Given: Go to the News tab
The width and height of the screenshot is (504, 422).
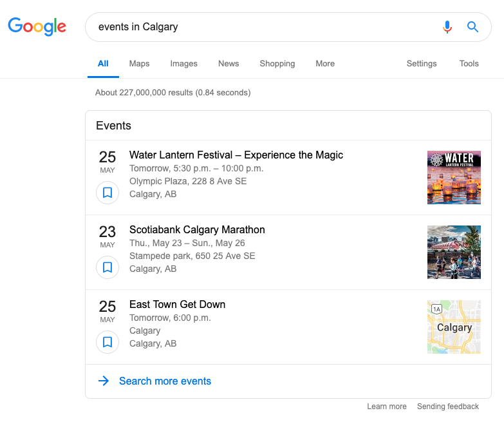Looking at the screenshot, I should click(229, 64).
